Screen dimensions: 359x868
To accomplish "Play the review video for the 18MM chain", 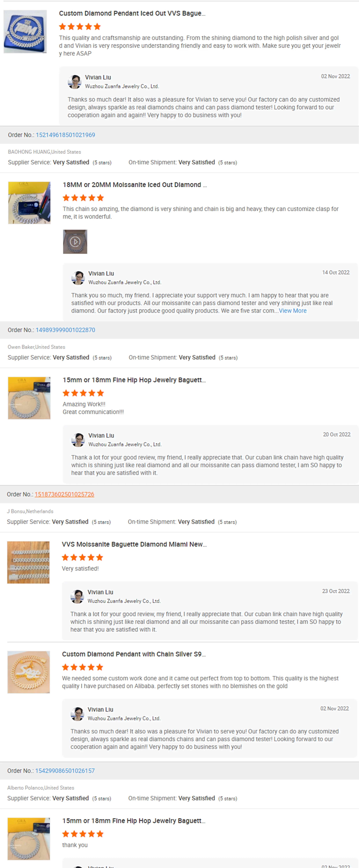I will coord(75,242).
